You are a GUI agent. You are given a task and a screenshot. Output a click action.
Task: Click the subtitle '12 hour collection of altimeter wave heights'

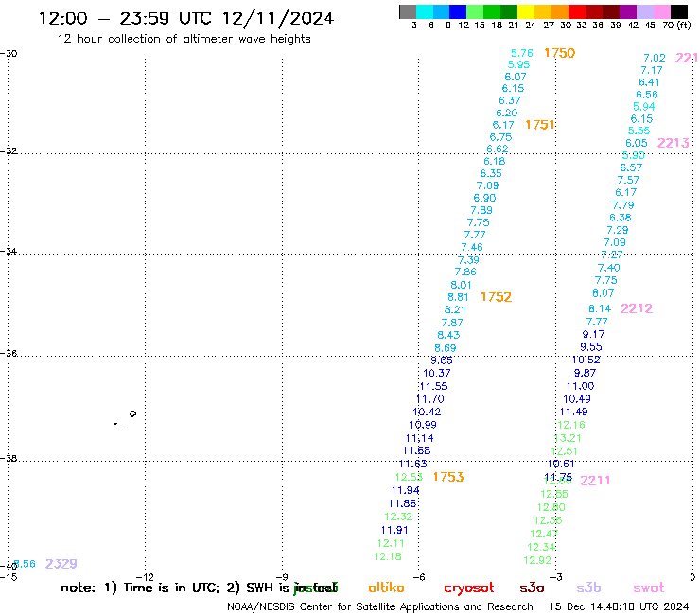[184, 39]
